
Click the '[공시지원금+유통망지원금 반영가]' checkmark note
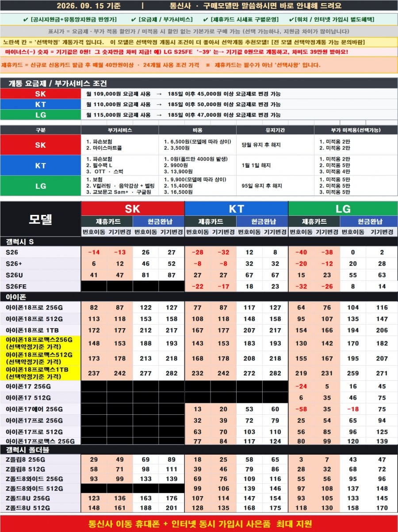click(x=69, y=20)
